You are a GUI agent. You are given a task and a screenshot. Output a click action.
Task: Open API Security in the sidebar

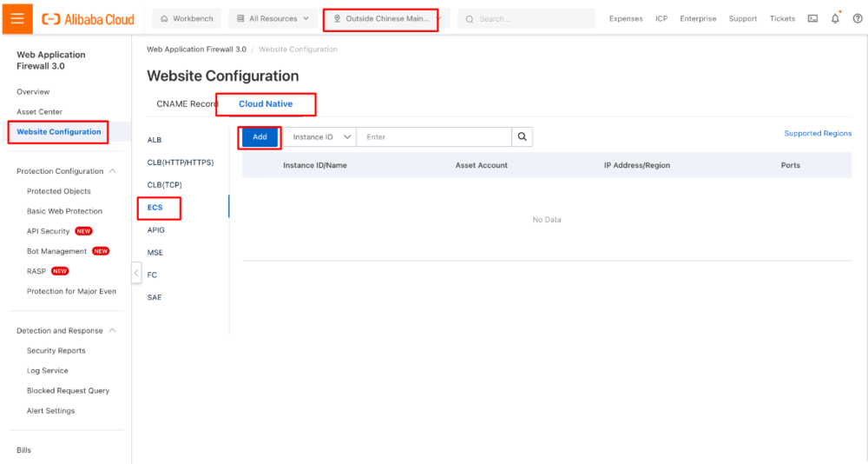coord(48,230)
